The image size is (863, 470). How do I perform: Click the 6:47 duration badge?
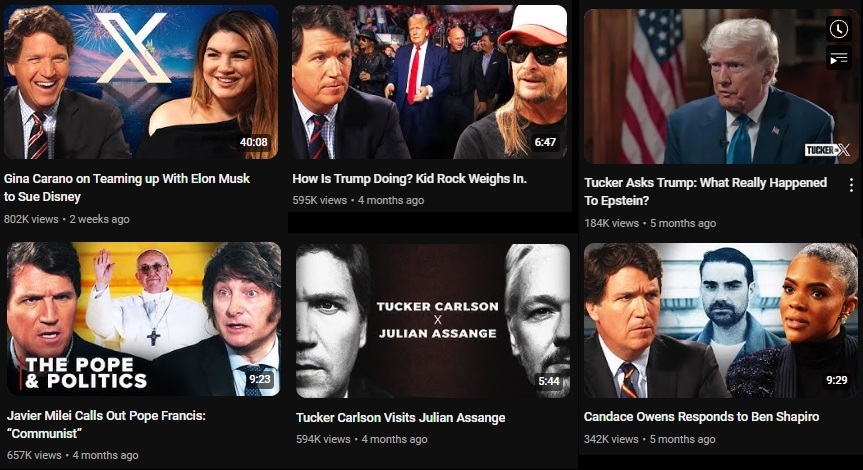coord(545,142)
